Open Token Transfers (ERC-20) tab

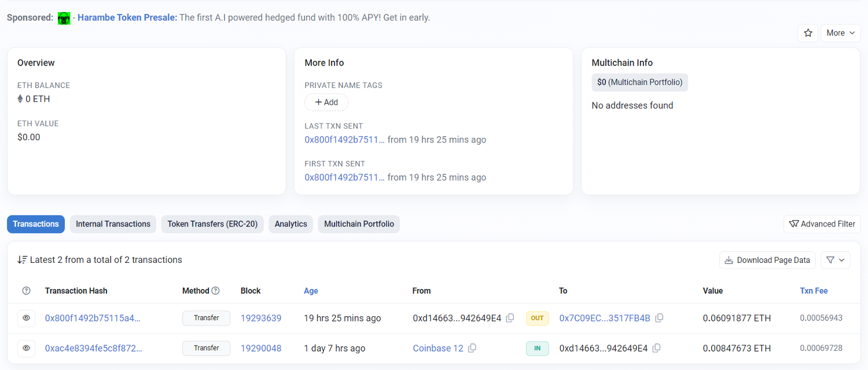(x=212, y=224)
